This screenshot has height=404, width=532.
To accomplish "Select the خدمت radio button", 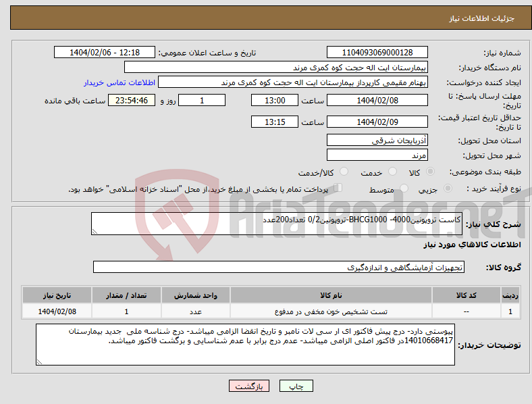I will pyautogui.click(x=392, y=172).
